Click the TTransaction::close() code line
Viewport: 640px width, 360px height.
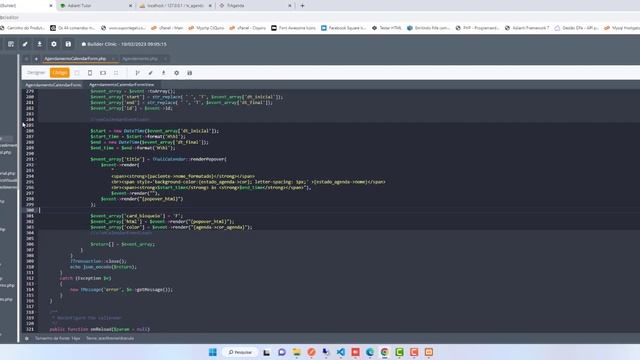point(98,261)
